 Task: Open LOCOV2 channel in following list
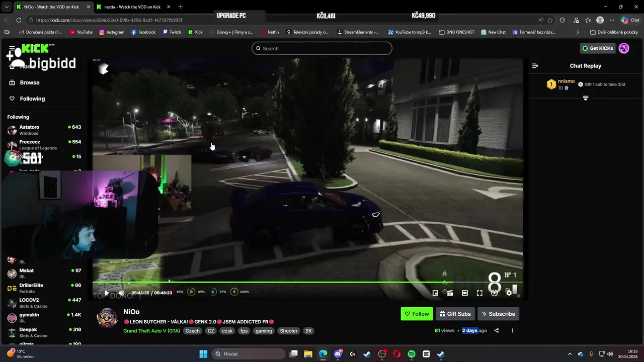[44, 303]
